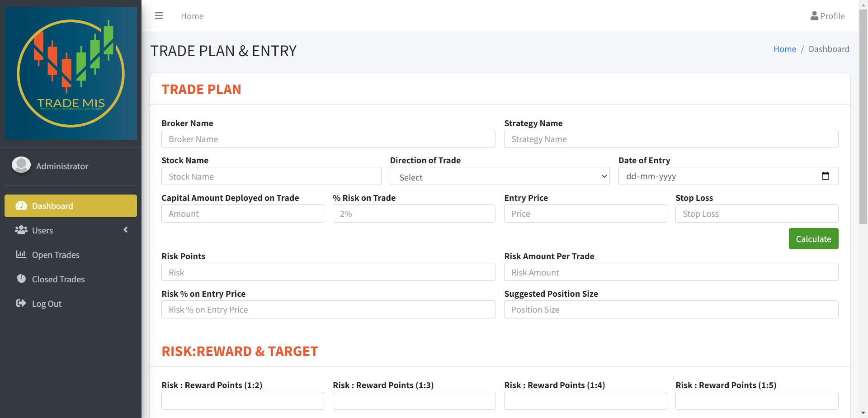Toggle the sidebar with the hamburger icon

click(x=159, y=16)
